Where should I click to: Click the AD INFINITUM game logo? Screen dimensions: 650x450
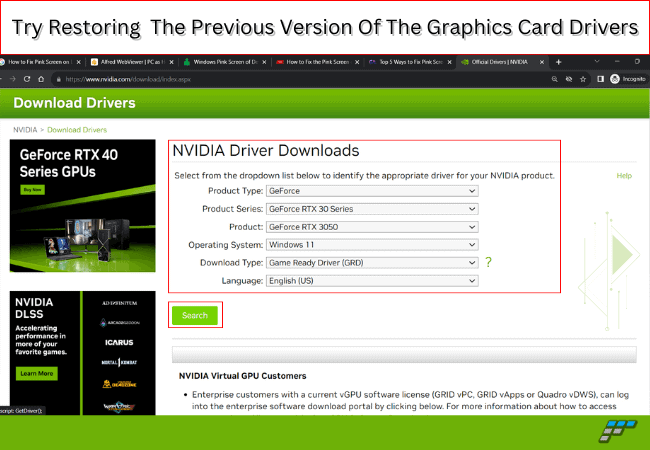click(119, 303)
